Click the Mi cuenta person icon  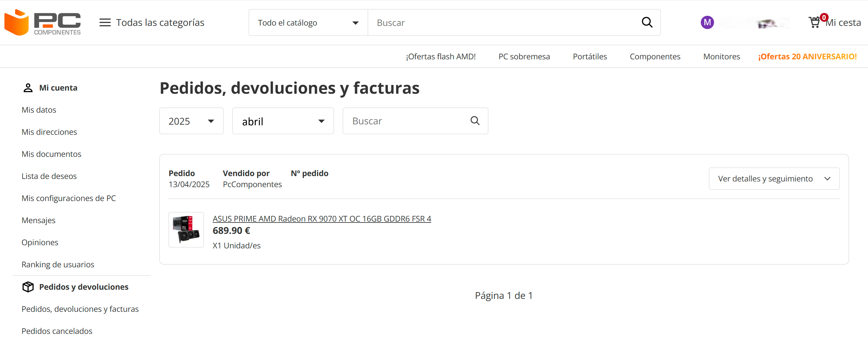coord(28,88)
